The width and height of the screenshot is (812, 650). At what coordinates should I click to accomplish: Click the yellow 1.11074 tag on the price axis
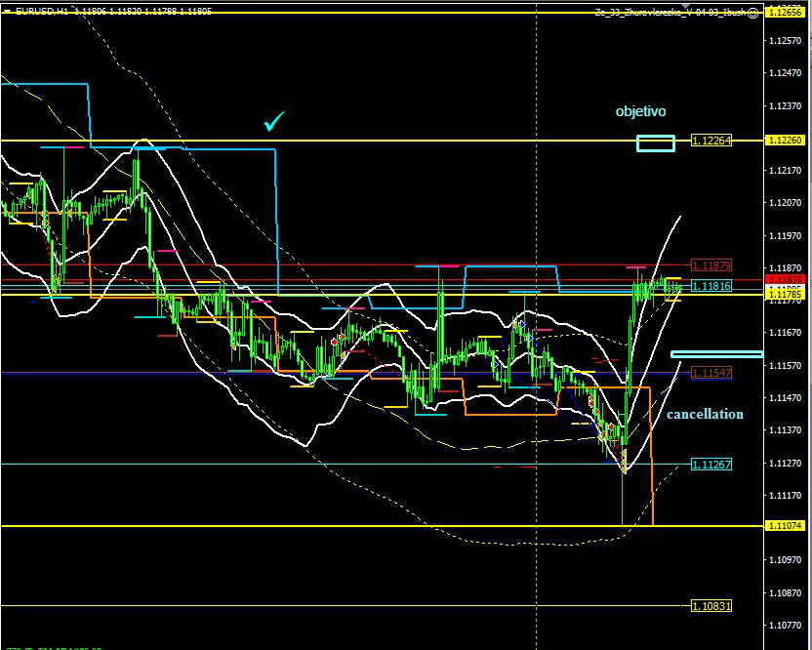pos(785,525)
